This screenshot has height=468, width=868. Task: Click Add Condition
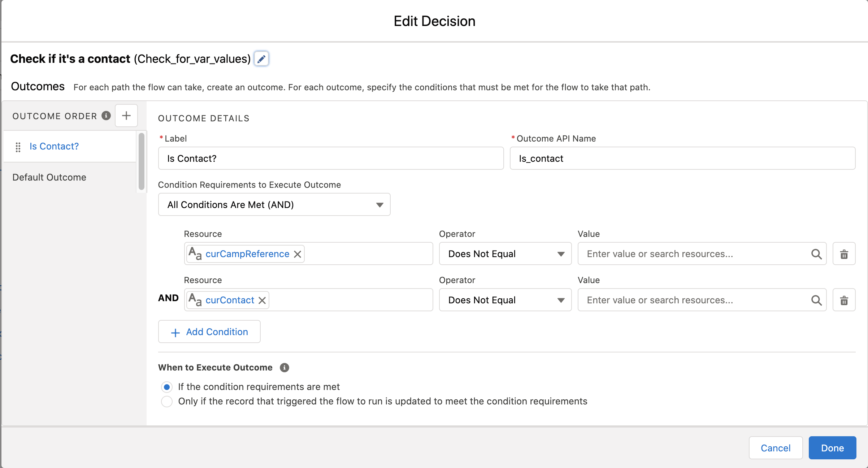point(209,332)
